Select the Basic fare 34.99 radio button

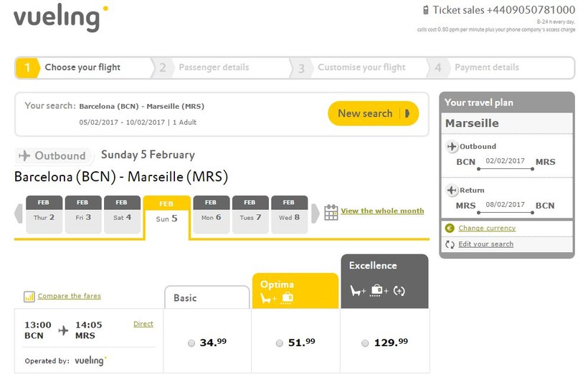point(191,343)
